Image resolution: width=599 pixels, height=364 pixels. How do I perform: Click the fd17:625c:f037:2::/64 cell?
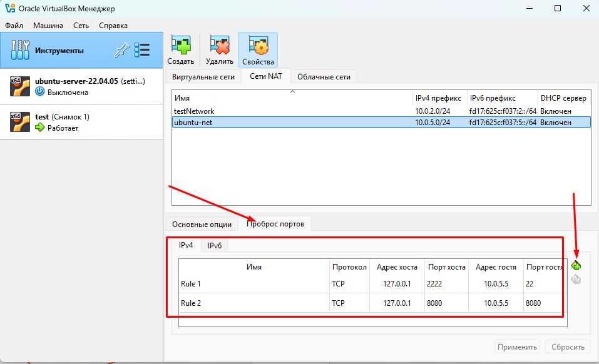point(503,111)
